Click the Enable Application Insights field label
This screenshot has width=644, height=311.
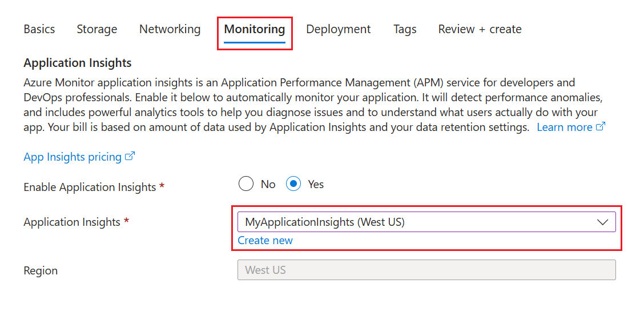point(90,187)
